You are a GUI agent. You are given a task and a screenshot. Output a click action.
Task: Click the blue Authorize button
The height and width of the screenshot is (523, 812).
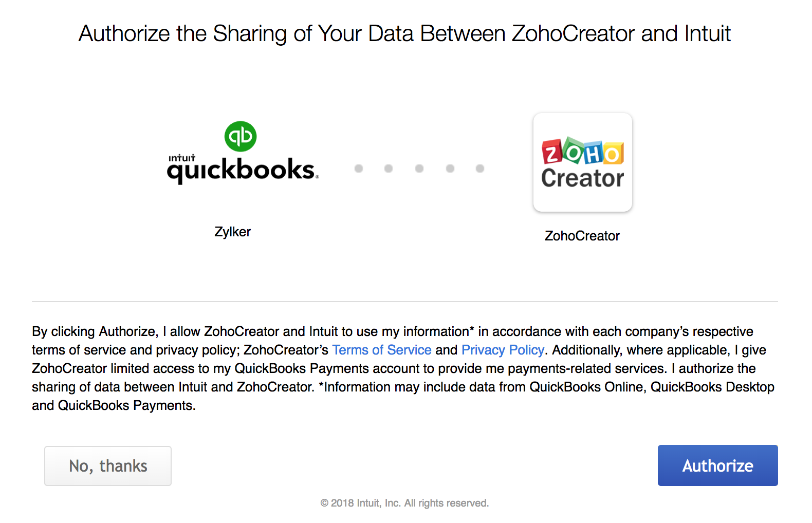coord(717,465)
